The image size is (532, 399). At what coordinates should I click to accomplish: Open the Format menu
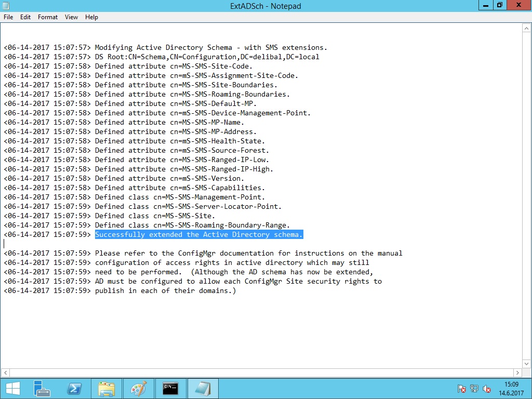click(48, 17)
